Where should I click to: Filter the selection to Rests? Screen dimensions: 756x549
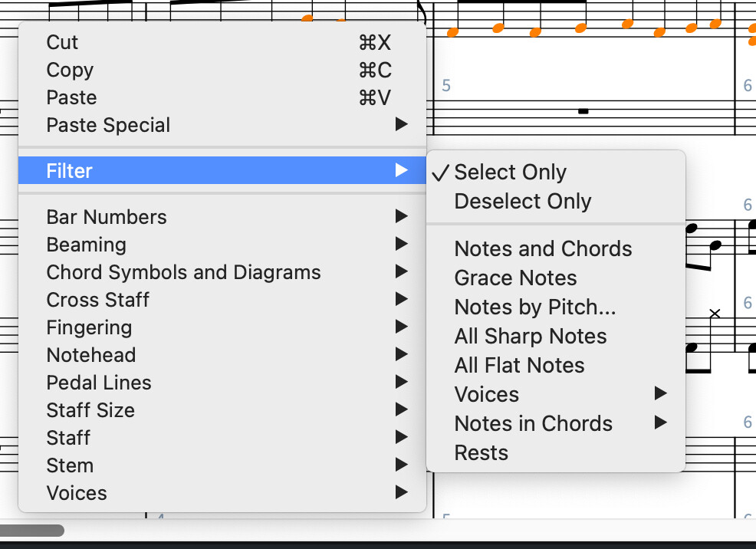pyautogui.click(x=481, y=453)
